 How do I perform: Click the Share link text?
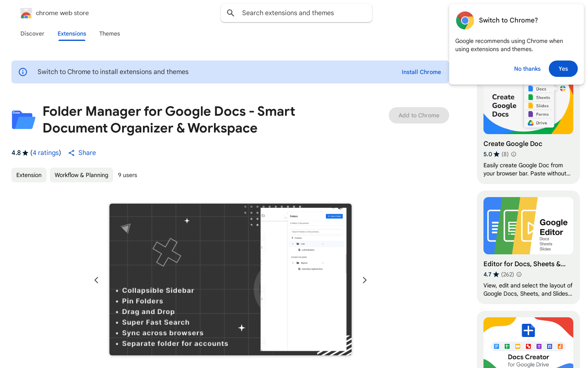click(x=87, y=153)
